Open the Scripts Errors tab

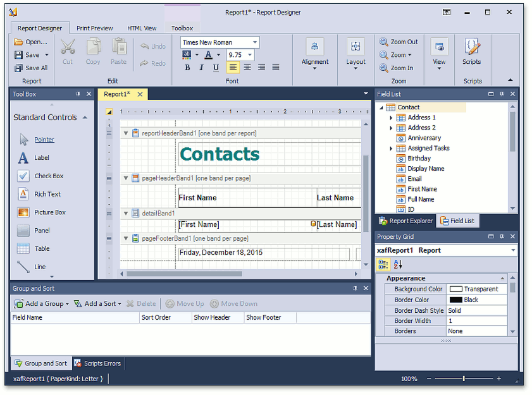97,364
